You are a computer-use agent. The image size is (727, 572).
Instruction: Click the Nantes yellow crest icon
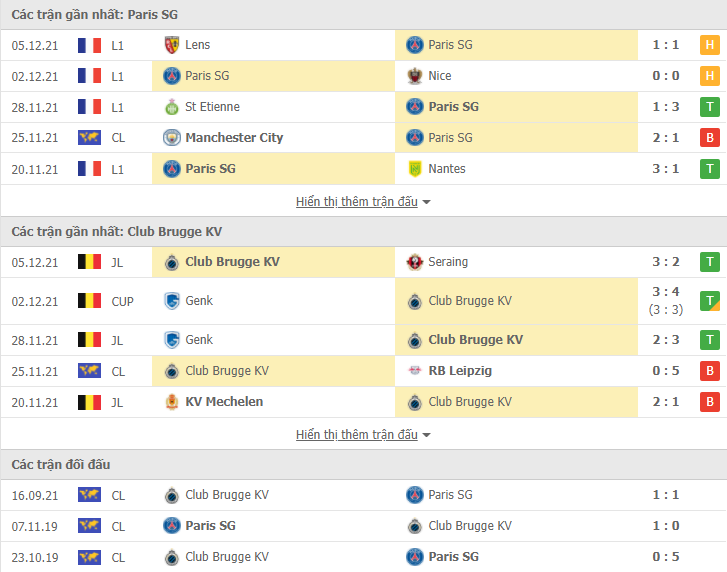[x=415, y=169]
